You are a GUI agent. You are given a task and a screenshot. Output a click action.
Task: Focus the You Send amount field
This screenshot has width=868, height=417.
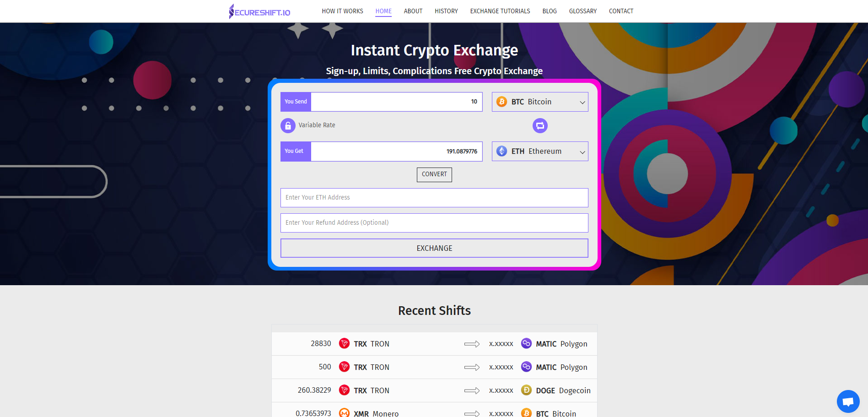coord(396,102)
